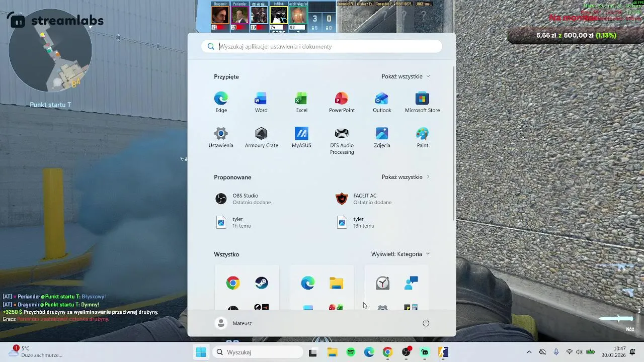Open Edge from the pinned apps
The width and height of the screenshot is (644, 362).
(221, 103)
